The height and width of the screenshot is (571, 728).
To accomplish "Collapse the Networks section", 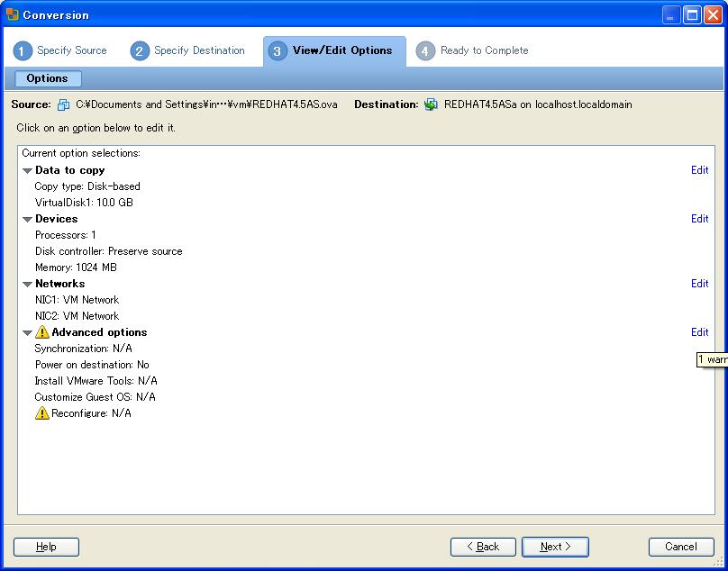I will coord(27,284).
